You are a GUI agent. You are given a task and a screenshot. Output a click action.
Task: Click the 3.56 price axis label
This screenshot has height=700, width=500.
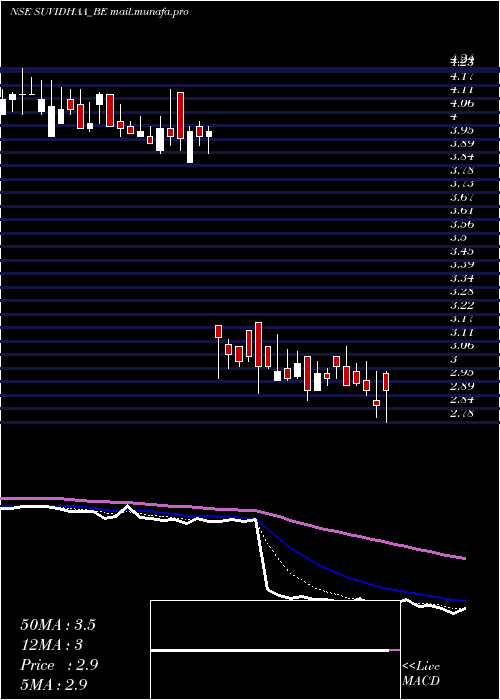click(462, 224)
